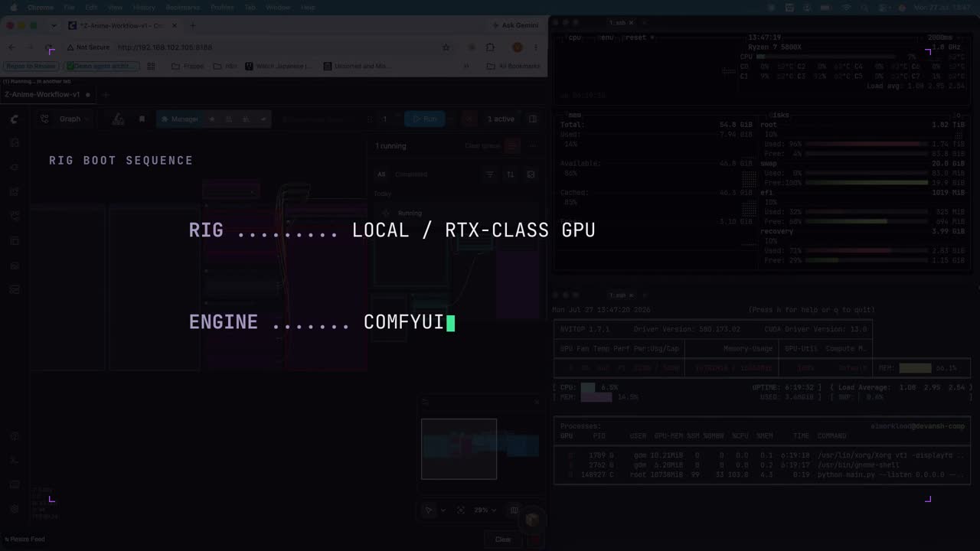
Task: Click the Ask Gemini button
Action: pos(515,25)
